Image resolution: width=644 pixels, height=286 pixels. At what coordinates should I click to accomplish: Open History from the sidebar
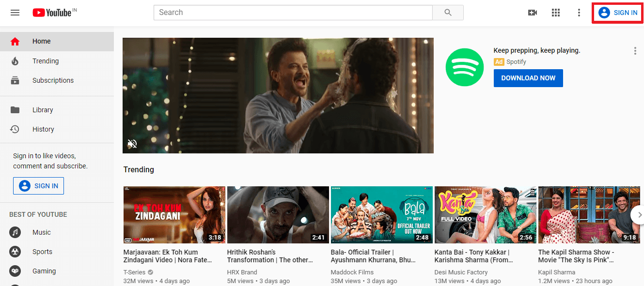click(57, 129)
